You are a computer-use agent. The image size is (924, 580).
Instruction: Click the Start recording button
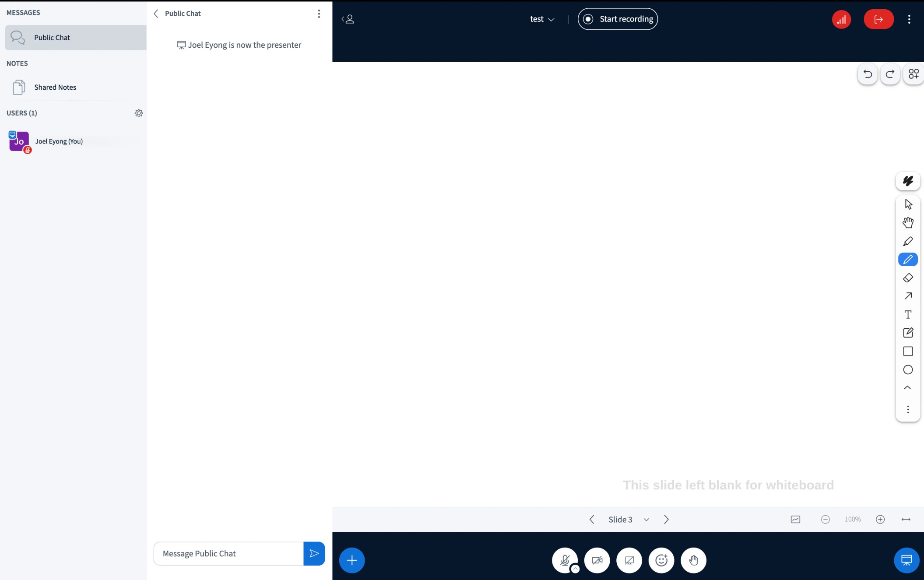tap(618, 19)
